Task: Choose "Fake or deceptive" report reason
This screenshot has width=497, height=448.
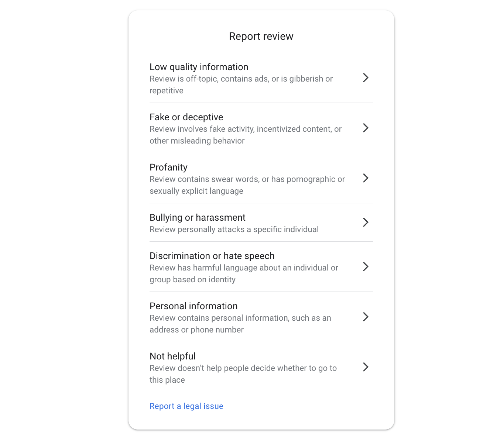Action: point(186,117)
